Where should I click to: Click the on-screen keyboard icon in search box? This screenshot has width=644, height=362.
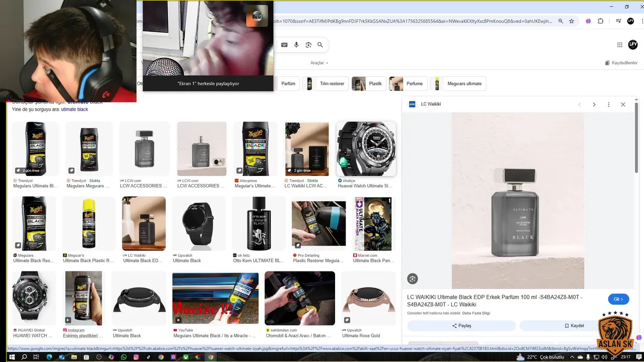pos(284,45)
